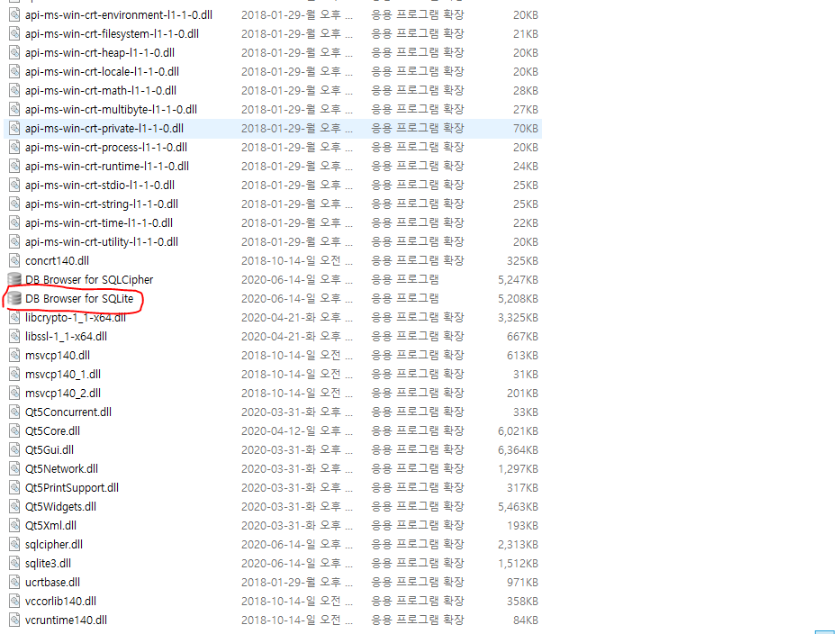This screenshot has width=840, height=634.
Task: Click the file icon of Qt5Widgets.dll
Action: 15,506
